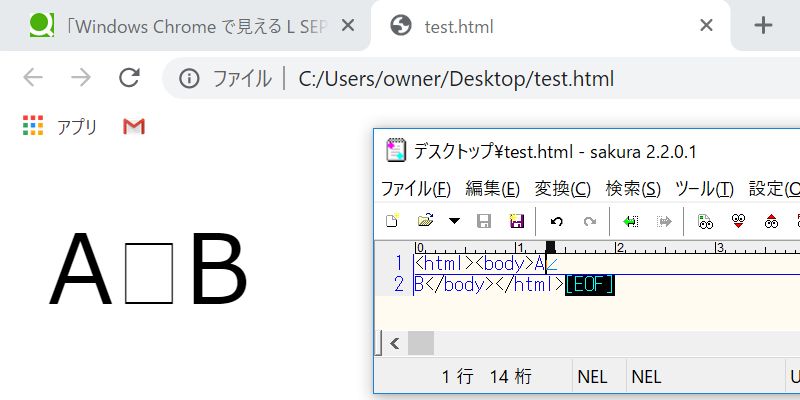Click the [EOF] marker in the editor
The height and width of the screenshot is (400, 800).
pyautogui.click(x=590, y=285)
